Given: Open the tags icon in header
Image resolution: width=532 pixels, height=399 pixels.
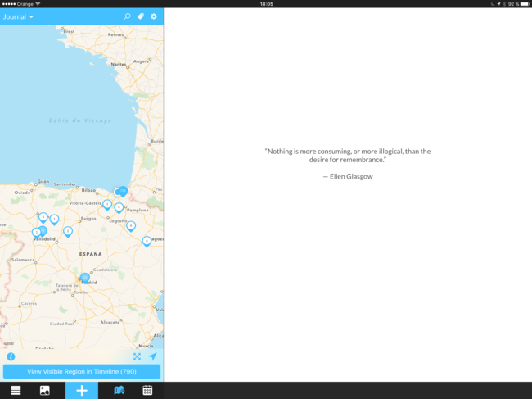Looking at the screenshot, I should coord(141,16).
